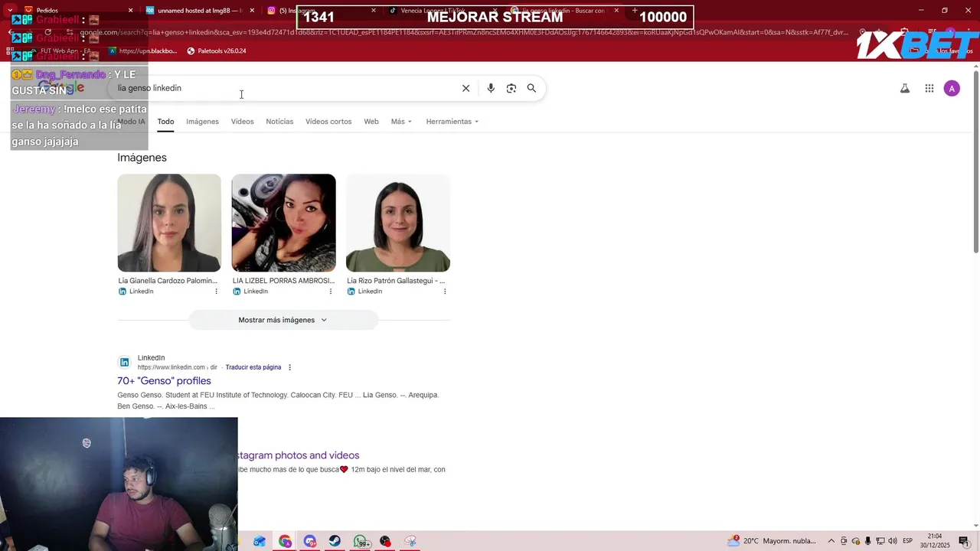Open the 20°C weather widget

click(x=771, y=541)
